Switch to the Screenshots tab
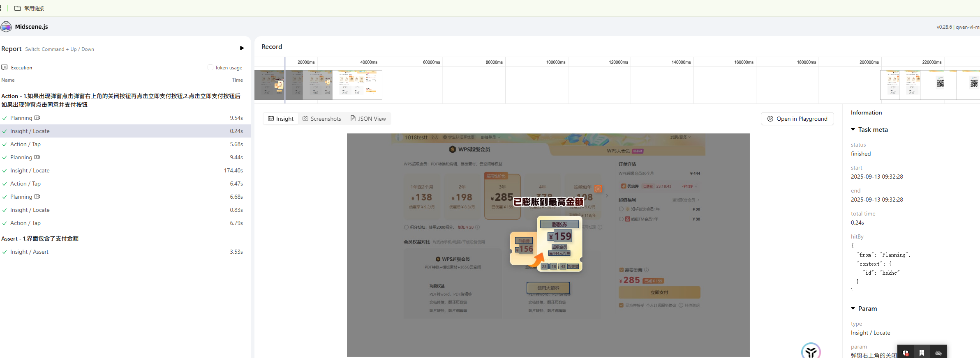The image size is (980, 358). [322, 119]
